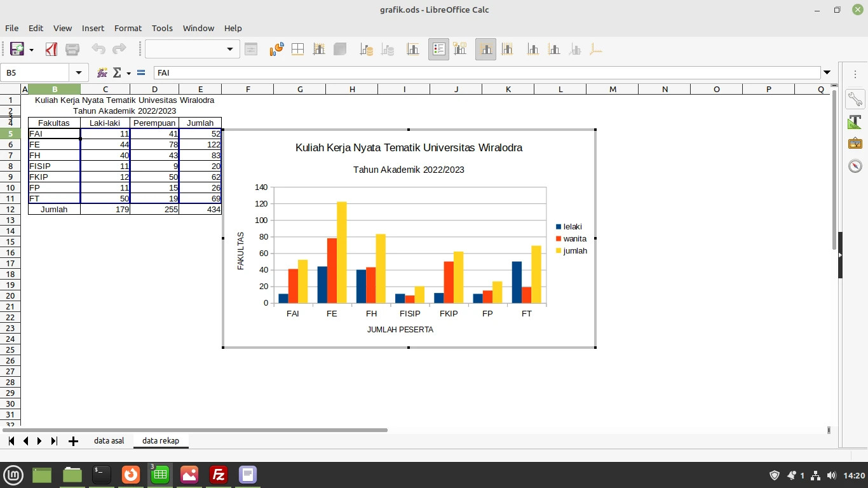This screenshot has height=488, width=868.
Task: Open the sidebar Navigator compass icon
Action: click(855, 166)
